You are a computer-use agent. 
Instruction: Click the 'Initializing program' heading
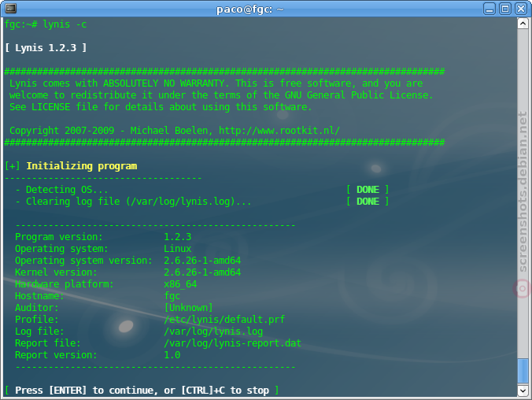click(x=82, y=166)
